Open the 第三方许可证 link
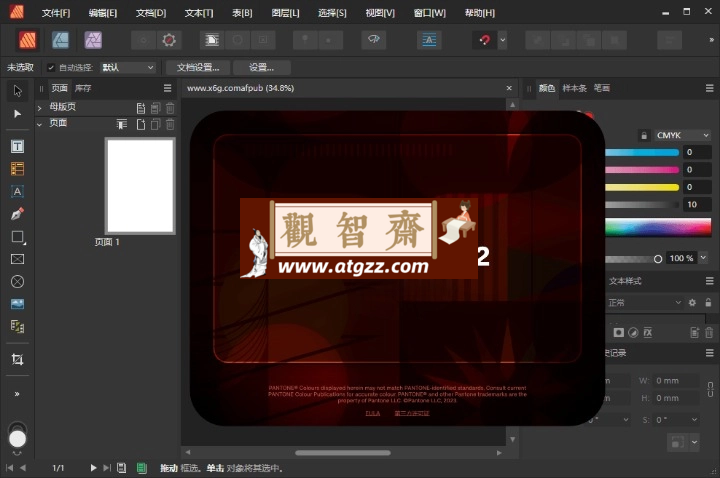The image size is (720, 478). point(412,413)
